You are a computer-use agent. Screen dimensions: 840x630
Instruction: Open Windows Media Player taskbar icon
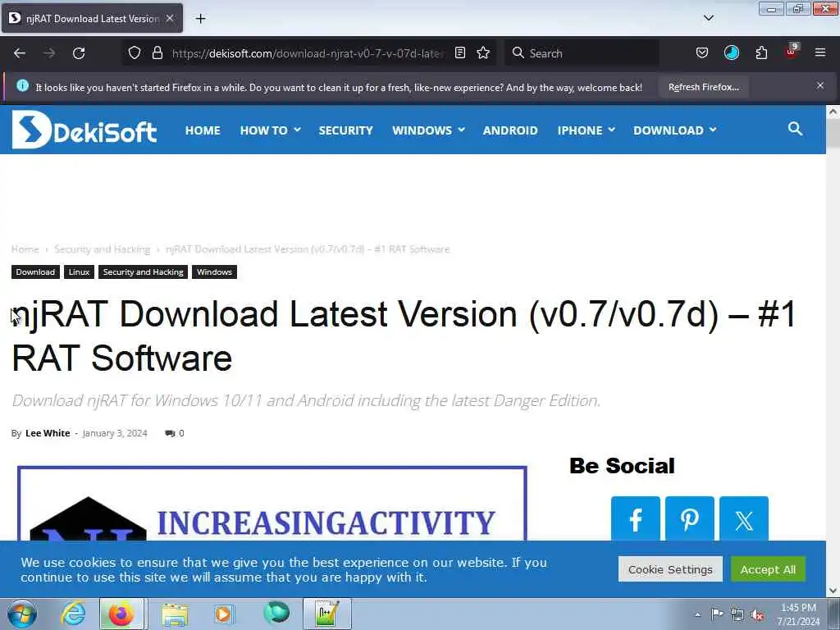click(225, 614)
